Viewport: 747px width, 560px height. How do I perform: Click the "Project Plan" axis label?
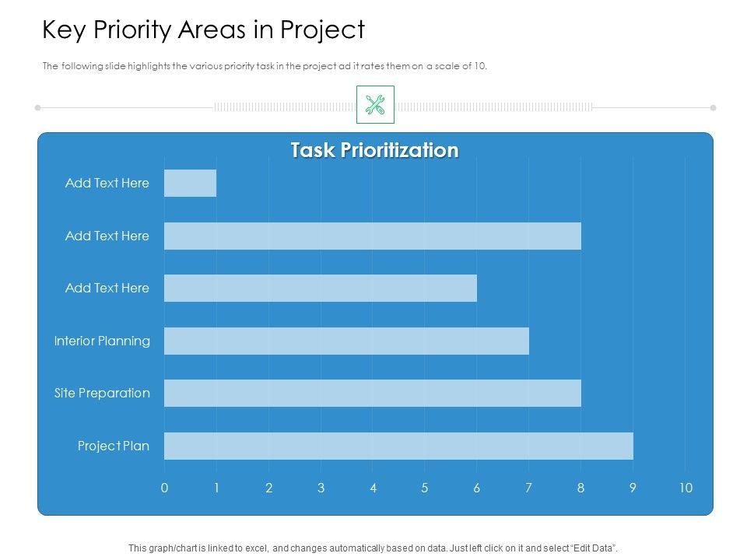[x=114, y=446]
